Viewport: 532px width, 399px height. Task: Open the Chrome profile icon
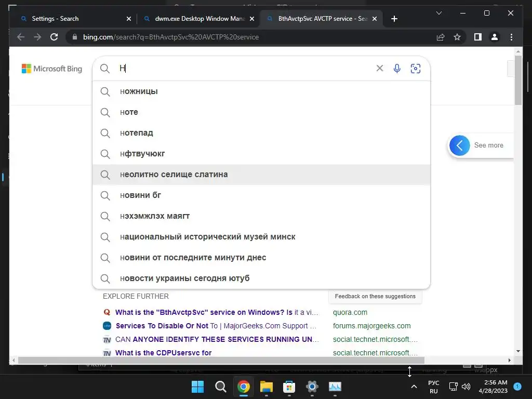[x=495, y=37]
